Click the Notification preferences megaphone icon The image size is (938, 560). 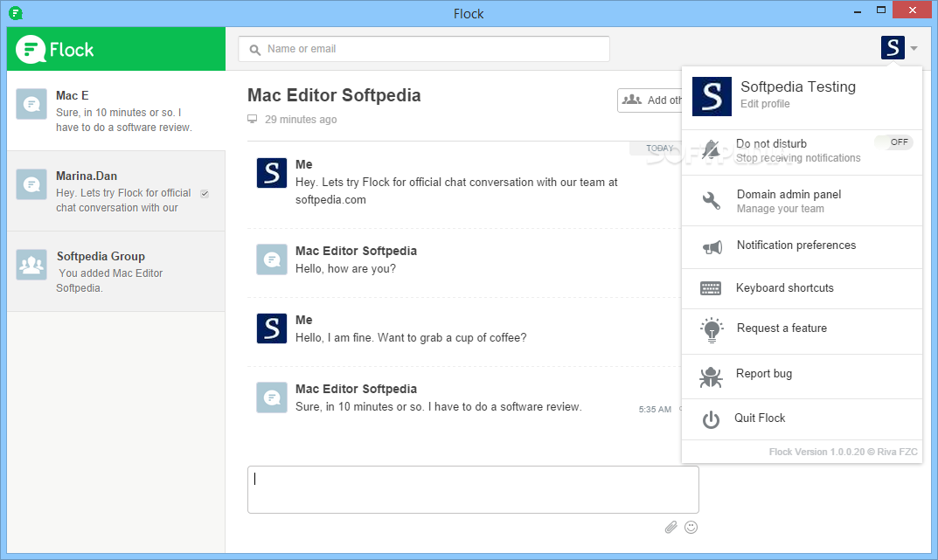tap(712, 247)
